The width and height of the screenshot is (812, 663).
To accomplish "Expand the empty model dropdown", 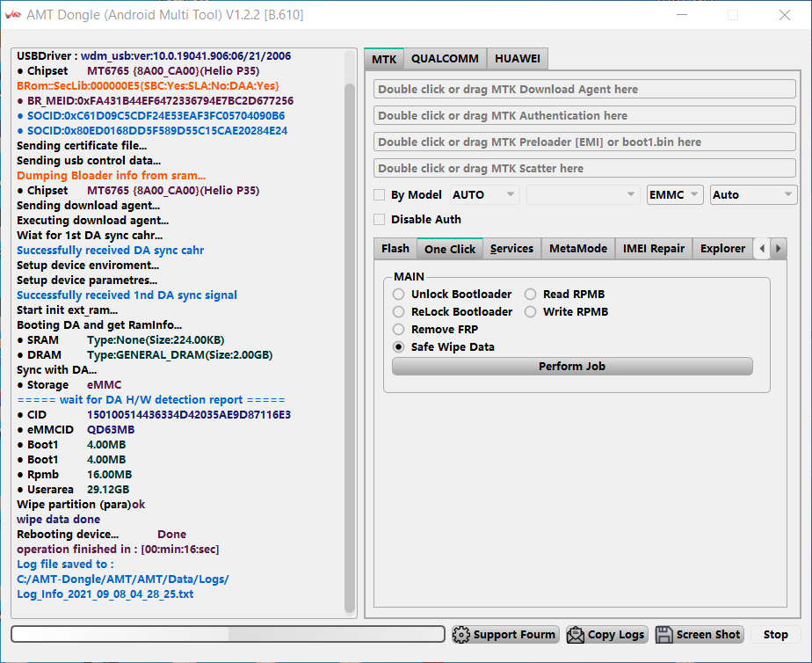I will point(583,194).
